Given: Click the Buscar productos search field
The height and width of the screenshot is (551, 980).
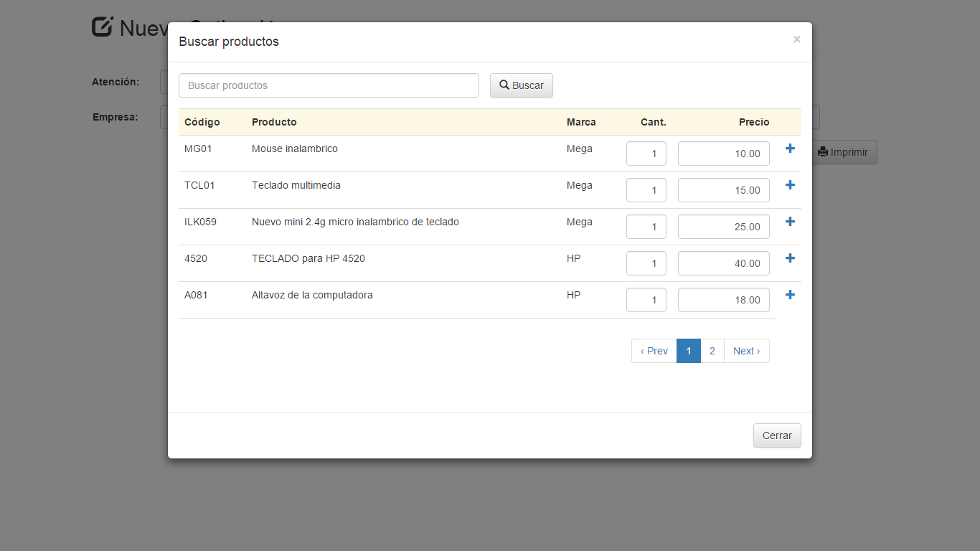Looking at the screenshot, I should (x=329, y=85).
